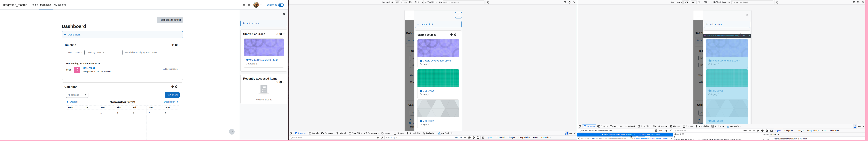The width and height of the screenshot is (868, 141).
Task: Toggle touch simulation in middle window
Action: pos(488,2)
